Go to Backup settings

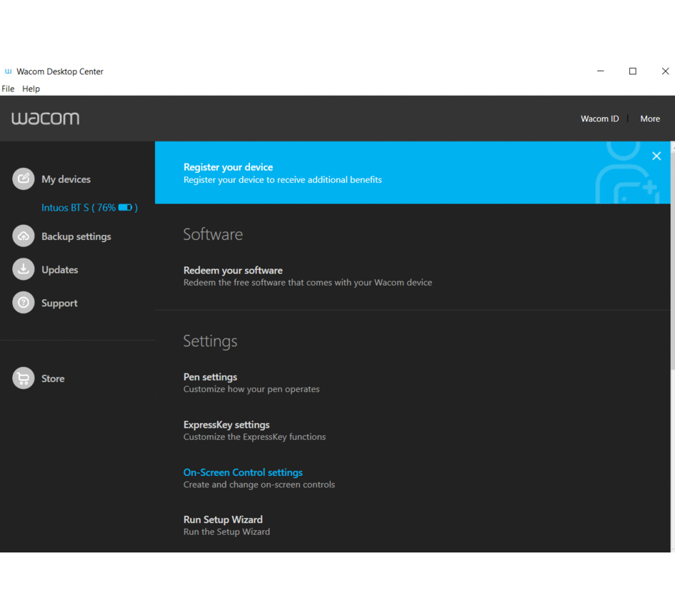(x=76, y=236)
